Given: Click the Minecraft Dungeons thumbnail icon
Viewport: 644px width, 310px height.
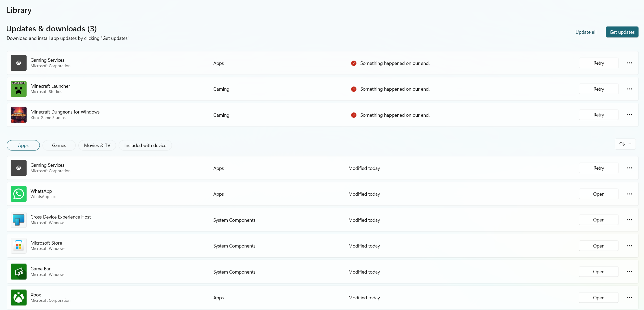Looking at the screenshot, I should (x=18, y=115).
